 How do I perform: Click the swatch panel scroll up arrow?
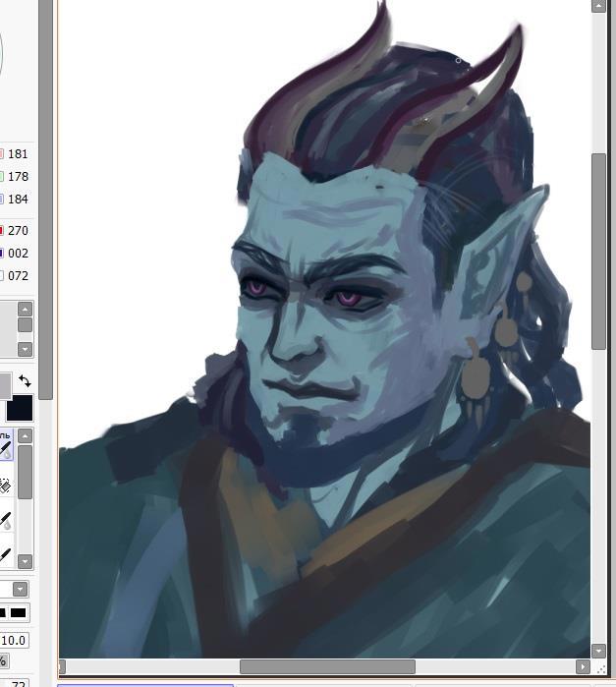(x=26, y=310)
